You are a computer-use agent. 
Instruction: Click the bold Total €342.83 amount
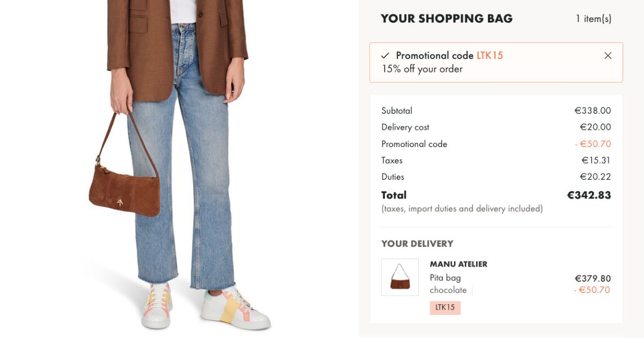click(589, 195)
